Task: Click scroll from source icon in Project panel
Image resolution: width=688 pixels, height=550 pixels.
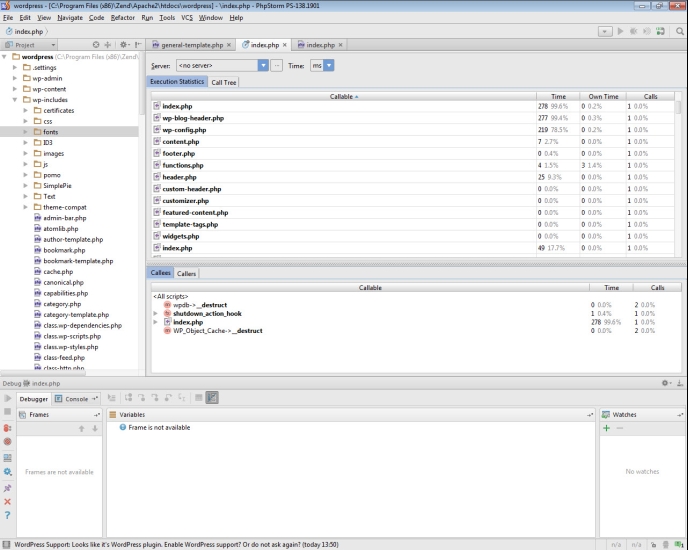Action: (x=96, y=45)
